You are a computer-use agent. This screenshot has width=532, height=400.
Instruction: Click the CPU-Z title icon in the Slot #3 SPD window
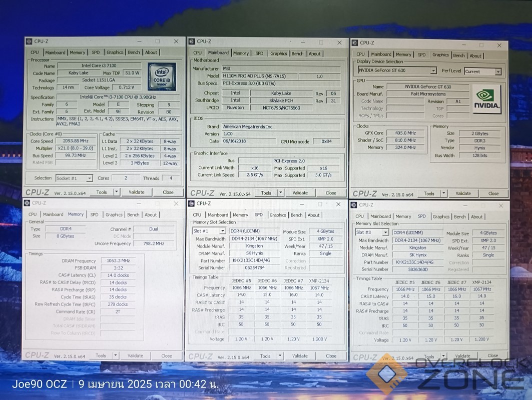pyautogui.click(x=354, y=204)
